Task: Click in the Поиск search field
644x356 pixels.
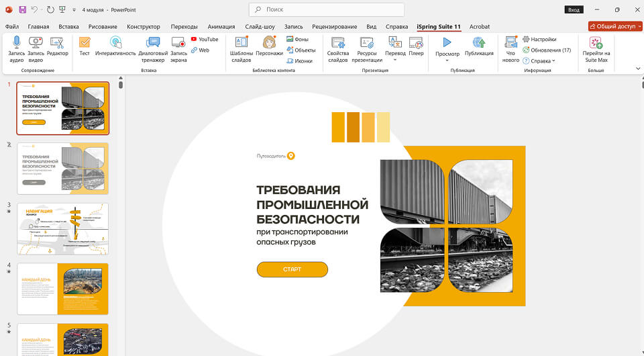Action: (327, 9)
